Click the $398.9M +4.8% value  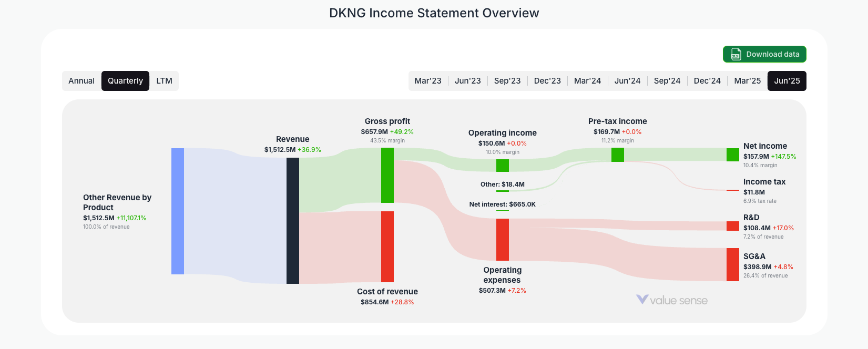click(768, 267)
